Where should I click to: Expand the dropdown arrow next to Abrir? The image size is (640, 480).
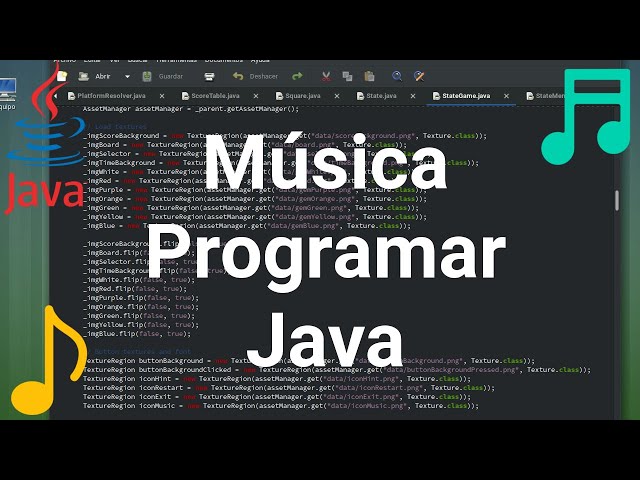click(x=127, y=77)
